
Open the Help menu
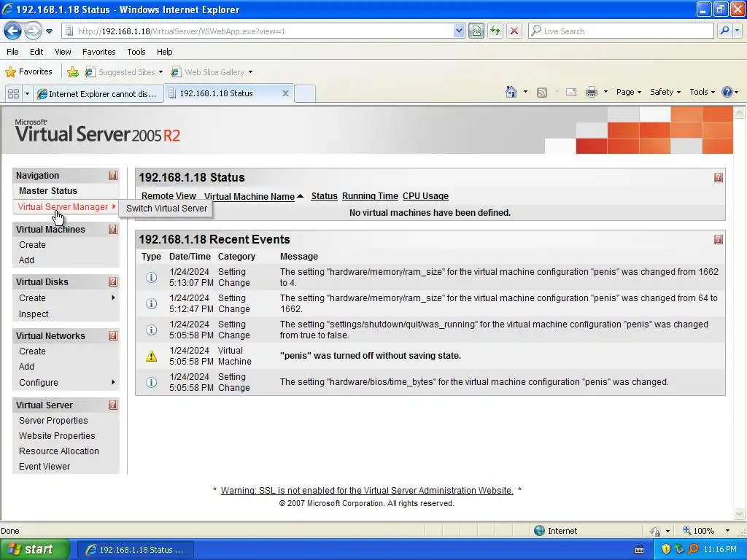coord(164,52)
